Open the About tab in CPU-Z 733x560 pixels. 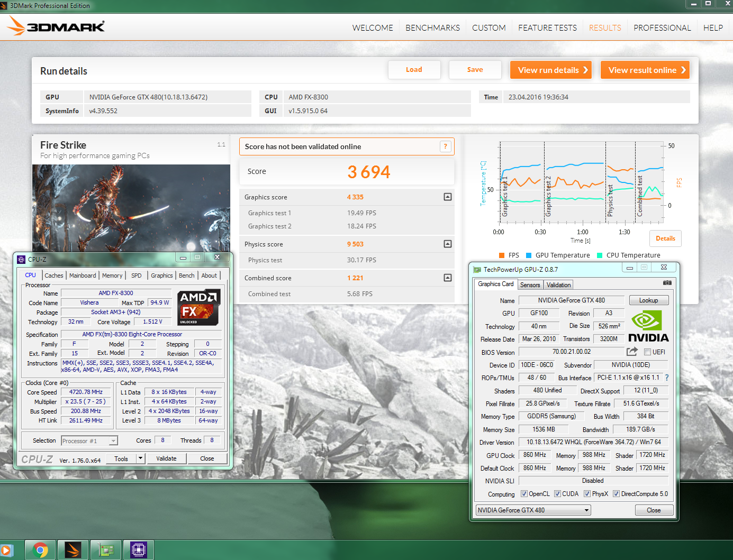coord(209,276)
